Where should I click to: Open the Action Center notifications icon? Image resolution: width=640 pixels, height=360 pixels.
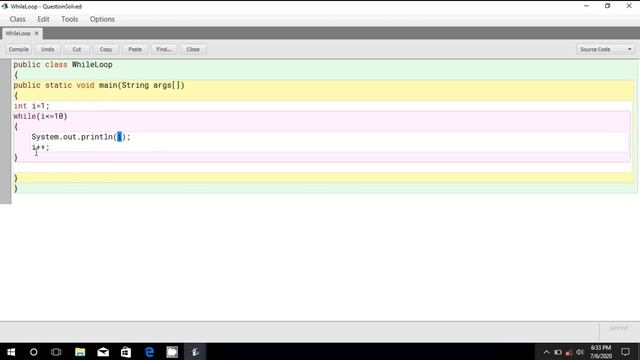coord(625,352)
